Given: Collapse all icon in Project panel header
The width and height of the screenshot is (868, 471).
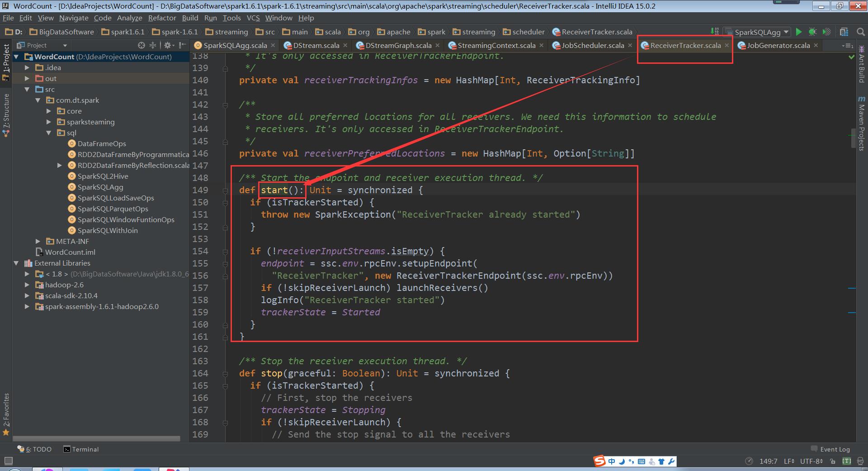Looking at the screenshot, I should (153, 45).
